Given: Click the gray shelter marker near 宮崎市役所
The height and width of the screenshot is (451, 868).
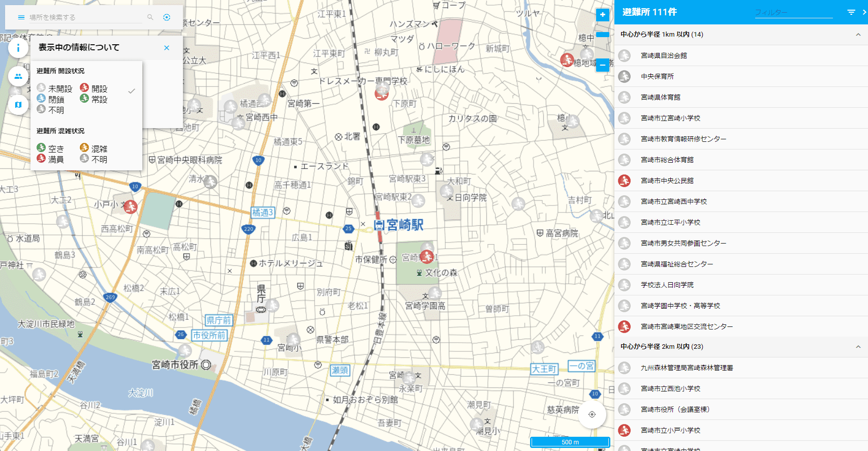Looking at the screenshot, I should click(x=185, y=351).
